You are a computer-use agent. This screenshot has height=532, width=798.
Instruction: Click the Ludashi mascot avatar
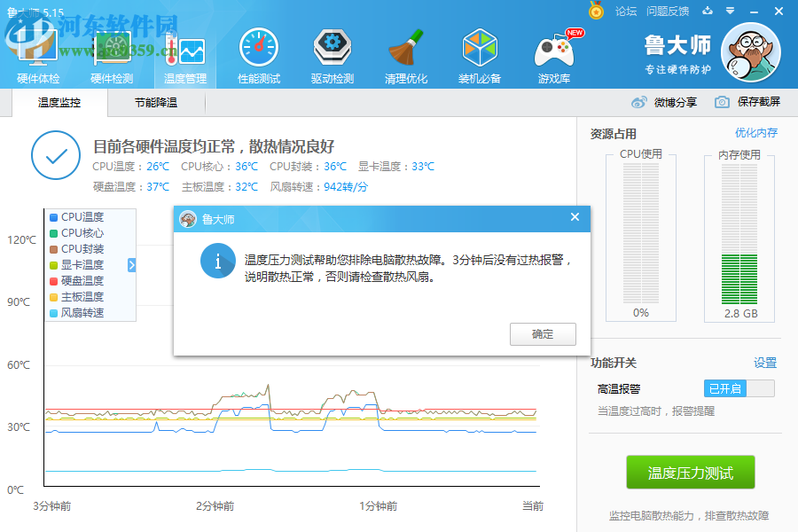tap(750, 51)
